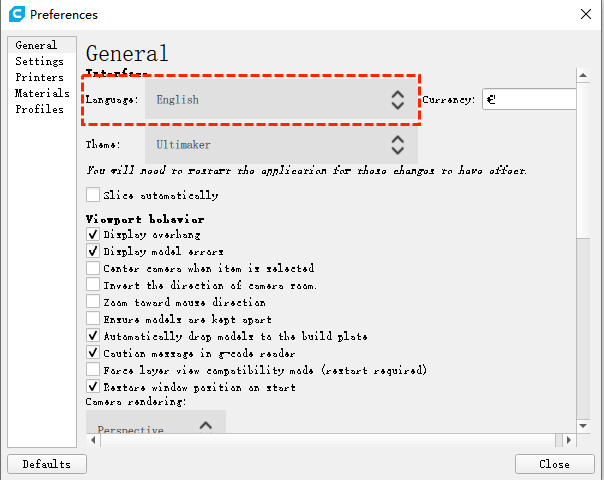This screenshot has height=480, width=604.
Task: Click the Close button
Action: click(555, 464)
